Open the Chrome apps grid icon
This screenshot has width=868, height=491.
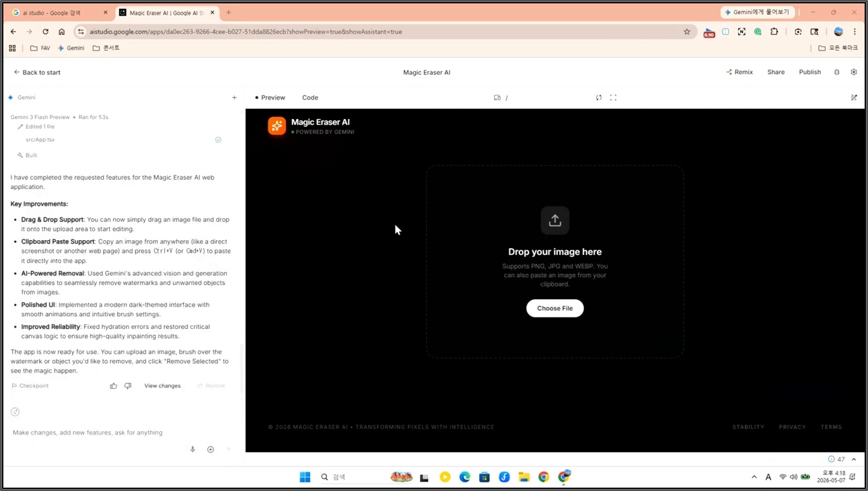click(x=12, y=48)
